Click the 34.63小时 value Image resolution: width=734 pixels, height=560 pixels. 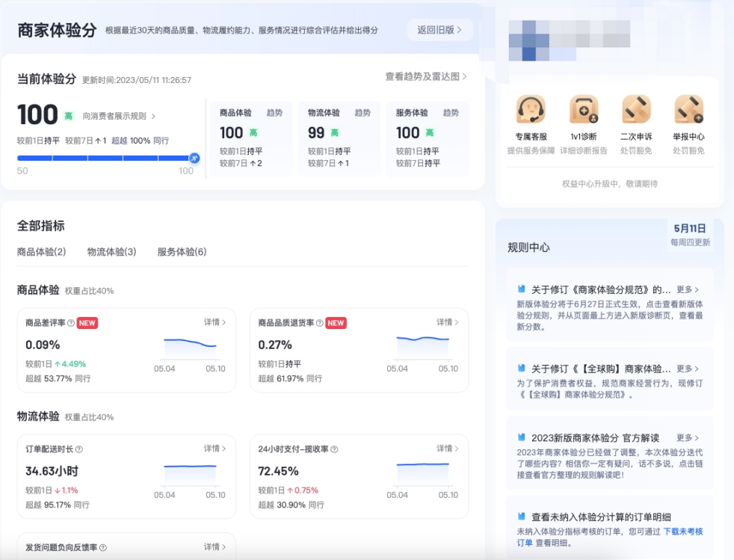point(52,472)
